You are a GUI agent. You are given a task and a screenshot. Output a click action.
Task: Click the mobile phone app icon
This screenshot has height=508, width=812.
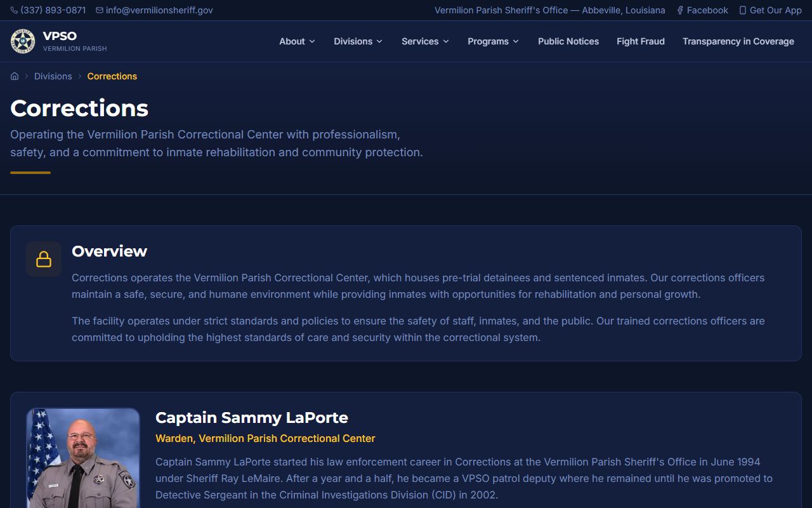tap(743, 10)
